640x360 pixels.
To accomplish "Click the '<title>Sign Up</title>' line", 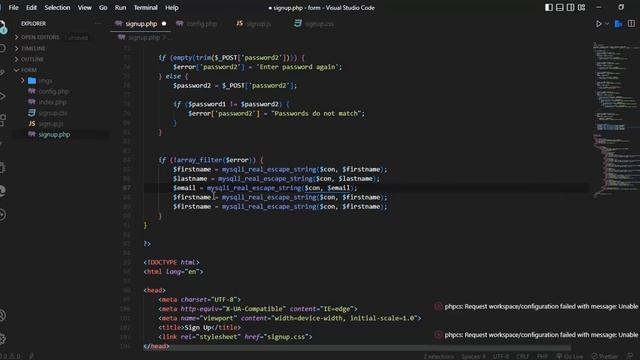I will tap(199, 328).
